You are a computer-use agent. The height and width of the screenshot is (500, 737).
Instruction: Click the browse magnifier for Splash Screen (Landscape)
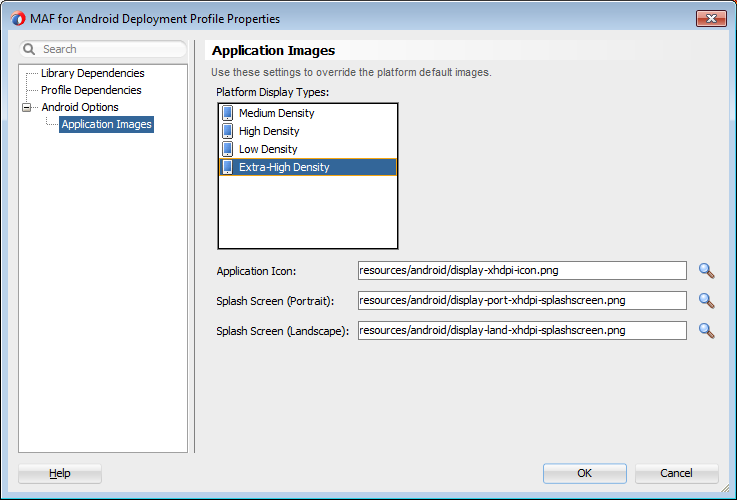(x=706, y=331)
